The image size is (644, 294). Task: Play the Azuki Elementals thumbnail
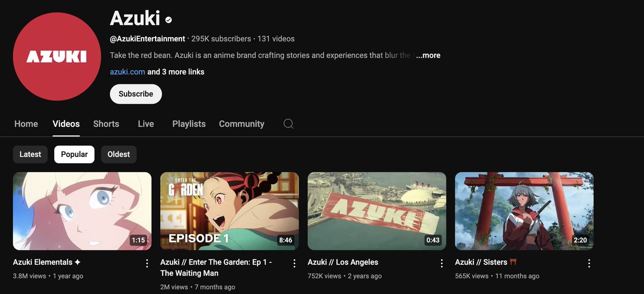(82, 211)
